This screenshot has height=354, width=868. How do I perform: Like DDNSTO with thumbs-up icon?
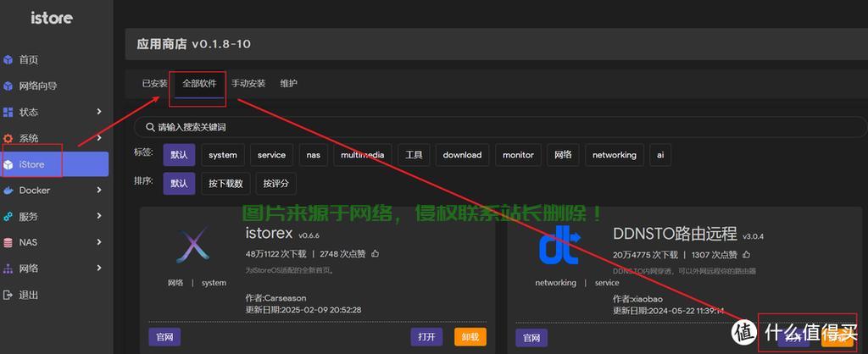pyautogui.click(x=747, y=254)
